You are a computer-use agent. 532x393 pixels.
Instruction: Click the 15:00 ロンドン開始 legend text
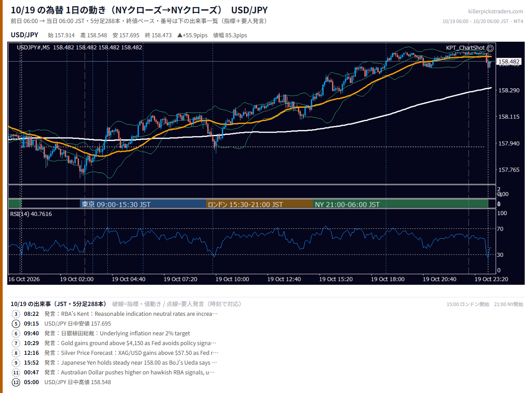click(468, 304)
